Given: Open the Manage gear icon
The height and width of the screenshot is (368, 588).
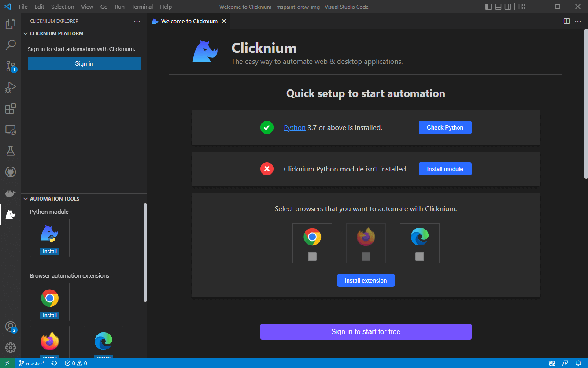Looking at the screenshot, I should coord(11,348).
